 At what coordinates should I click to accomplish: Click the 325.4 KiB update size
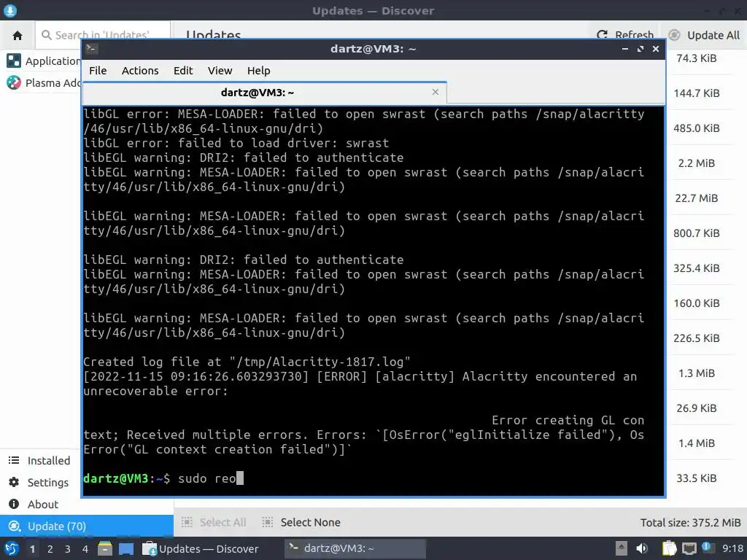point(696,268)
